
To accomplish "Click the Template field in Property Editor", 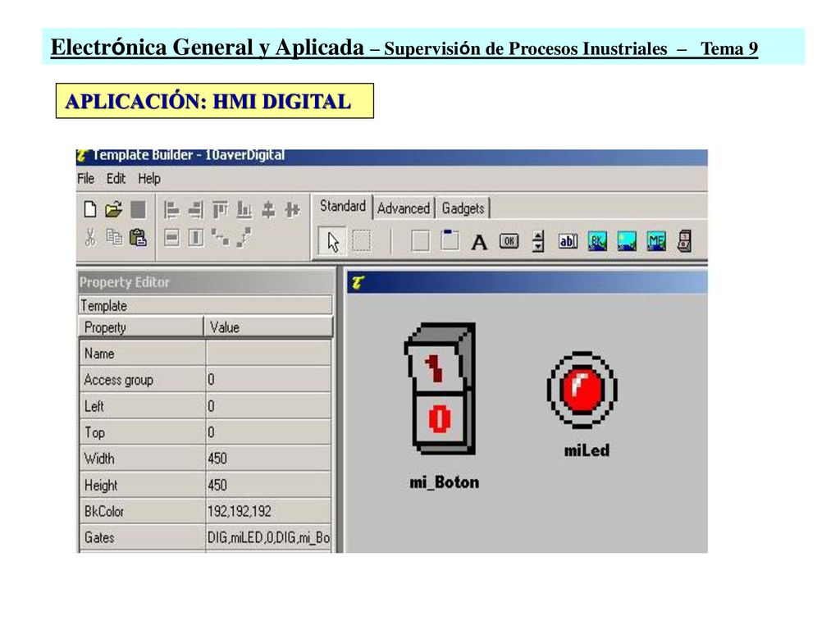I will click(206, 305).
